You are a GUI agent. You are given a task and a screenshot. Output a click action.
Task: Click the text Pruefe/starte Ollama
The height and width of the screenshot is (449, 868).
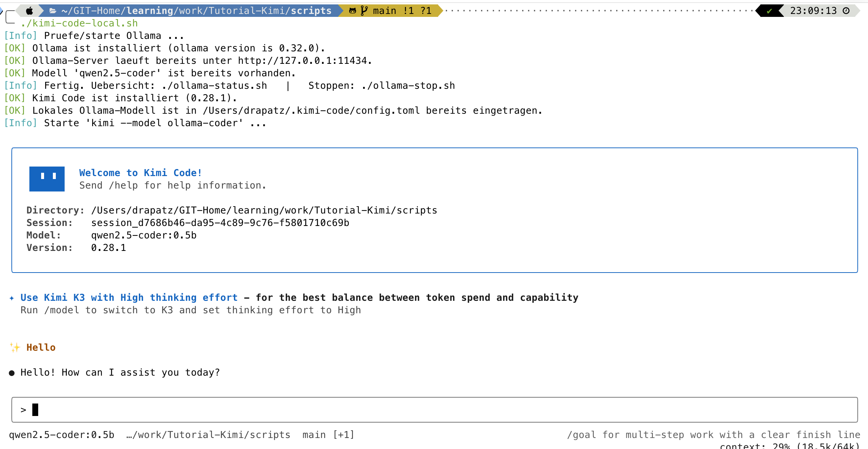pyautogui.click(x=102, y=36)
